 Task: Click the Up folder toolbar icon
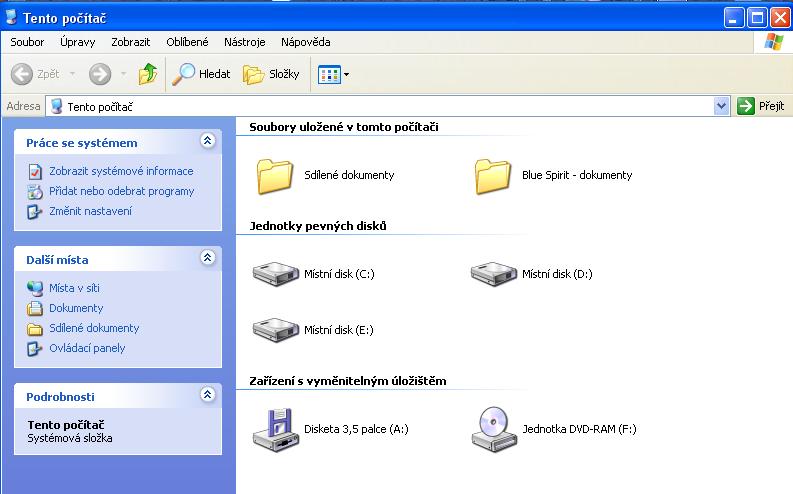[148, 74]
